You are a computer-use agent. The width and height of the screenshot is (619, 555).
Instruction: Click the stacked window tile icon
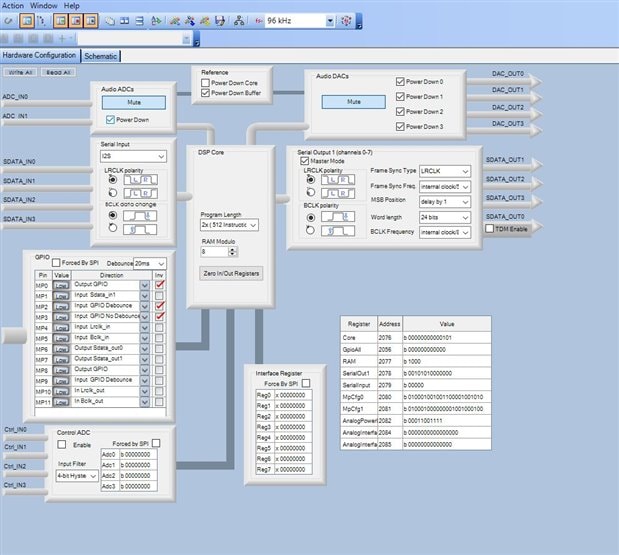point(139,21)
